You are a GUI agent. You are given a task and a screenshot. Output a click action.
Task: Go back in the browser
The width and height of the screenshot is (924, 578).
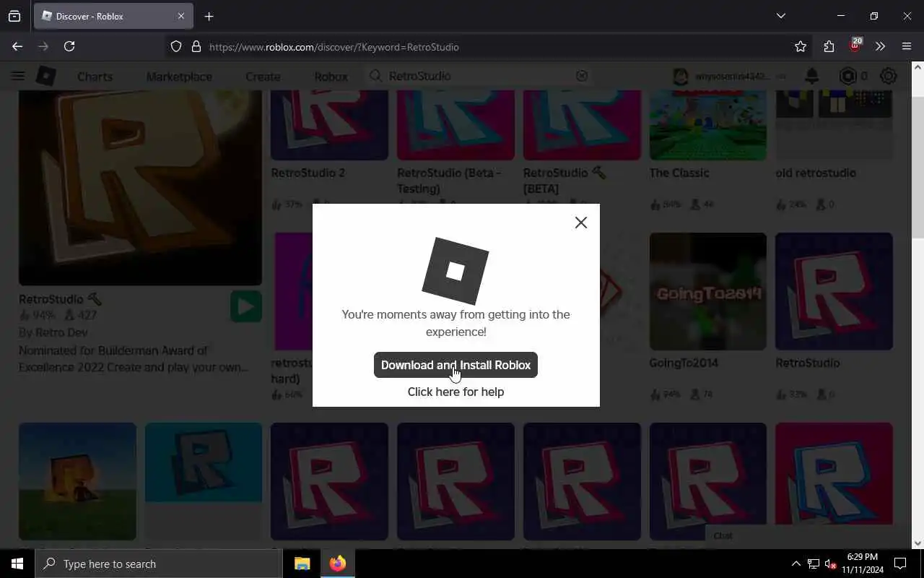pos(17,46)
